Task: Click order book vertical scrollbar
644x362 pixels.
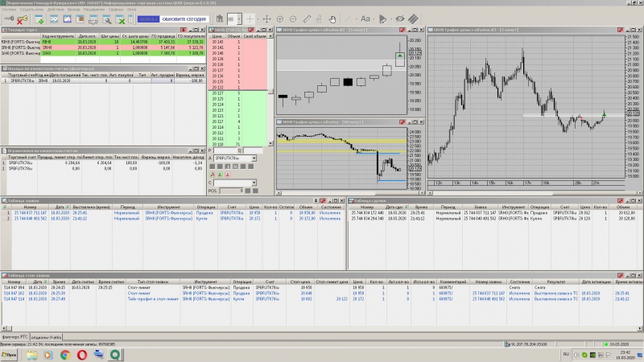Action: [270, 89]
